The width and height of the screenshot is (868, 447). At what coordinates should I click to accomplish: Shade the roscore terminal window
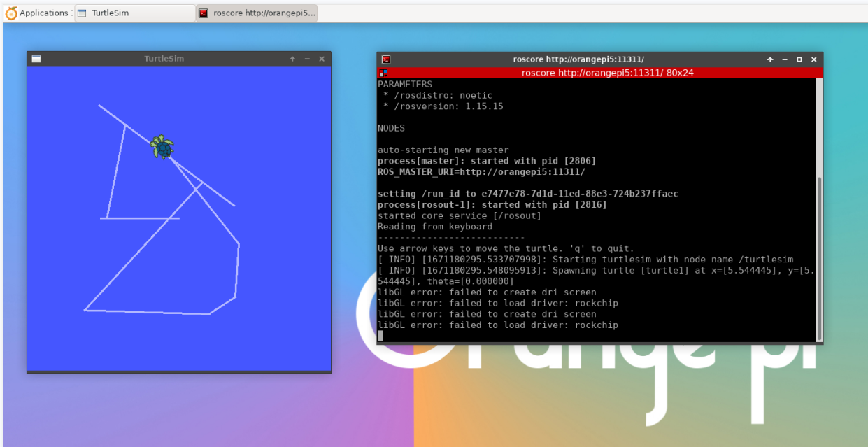(770, 59)
